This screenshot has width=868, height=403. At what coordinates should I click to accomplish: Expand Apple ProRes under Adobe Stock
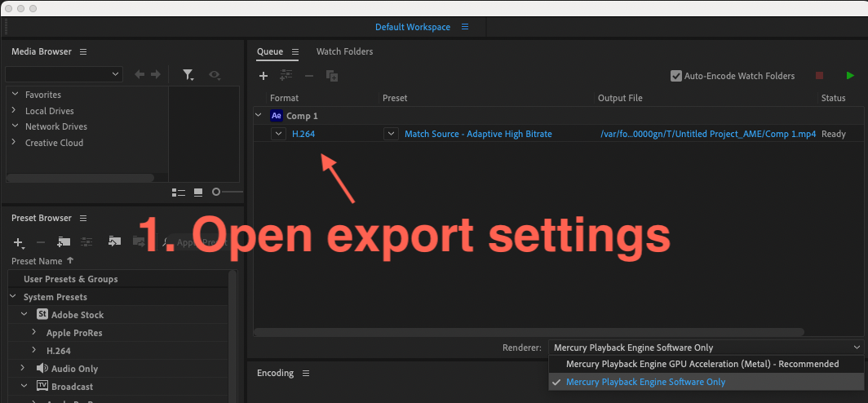click(x=33, y=332)
